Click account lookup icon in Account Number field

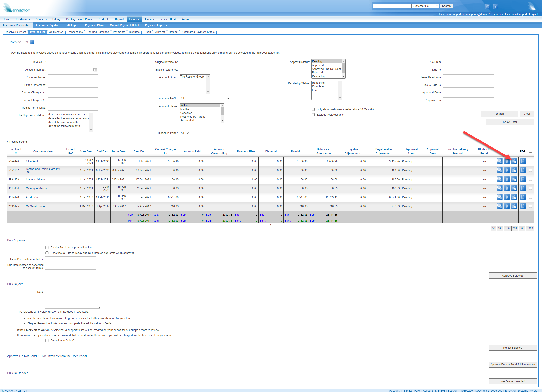coord(95,70)
